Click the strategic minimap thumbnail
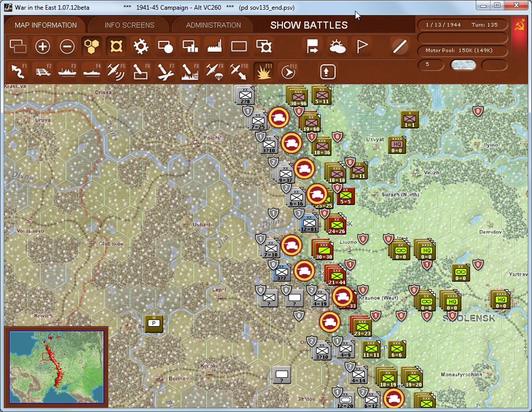 click(56, 367)
